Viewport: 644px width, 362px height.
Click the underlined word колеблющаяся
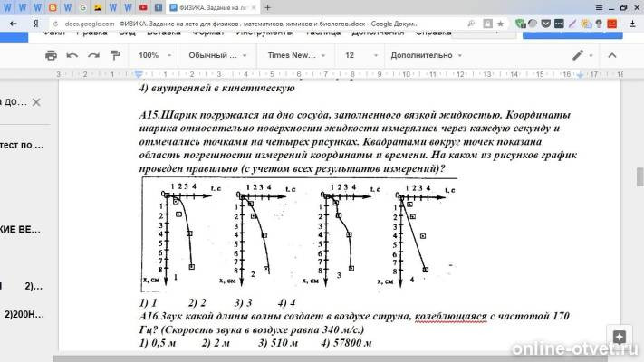tap(450, 316)
